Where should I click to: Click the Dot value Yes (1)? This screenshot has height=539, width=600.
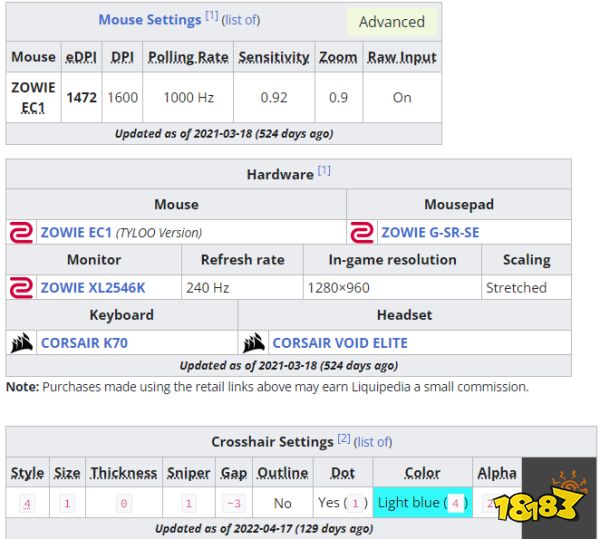[342, 503]
